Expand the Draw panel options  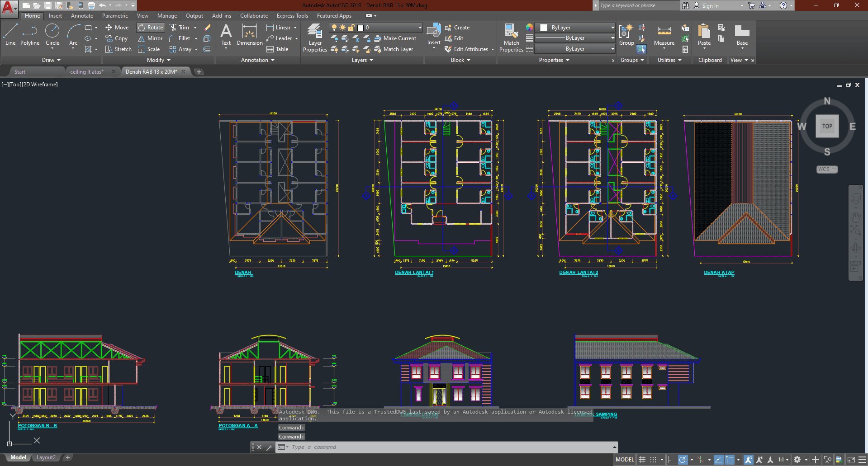pos(51,60)
